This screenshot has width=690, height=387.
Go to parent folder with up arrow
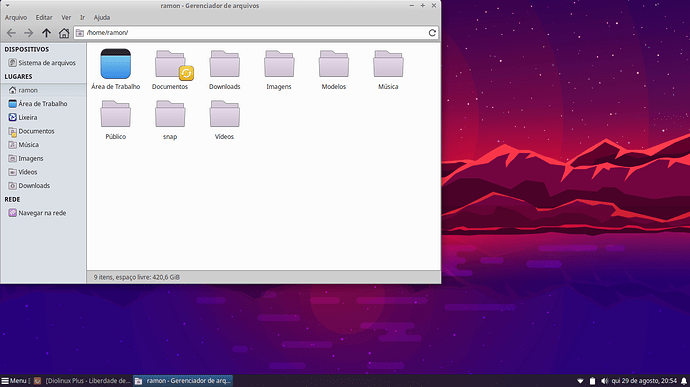(x=46, y=33)
